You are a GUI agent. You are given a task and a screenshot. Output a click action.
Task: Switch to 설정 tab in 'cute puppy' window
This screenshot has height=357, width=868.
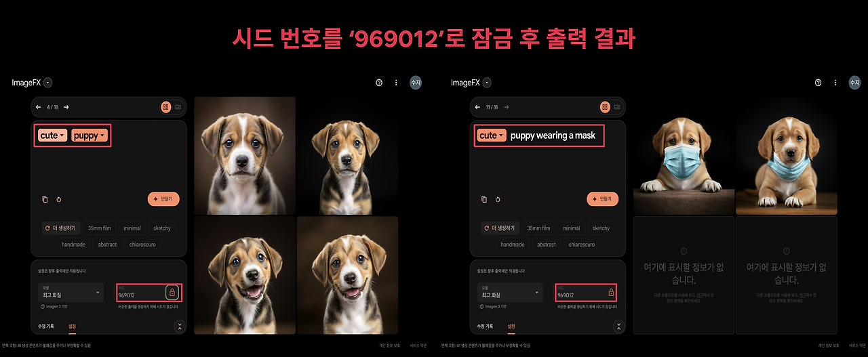[x=73, y=327]
